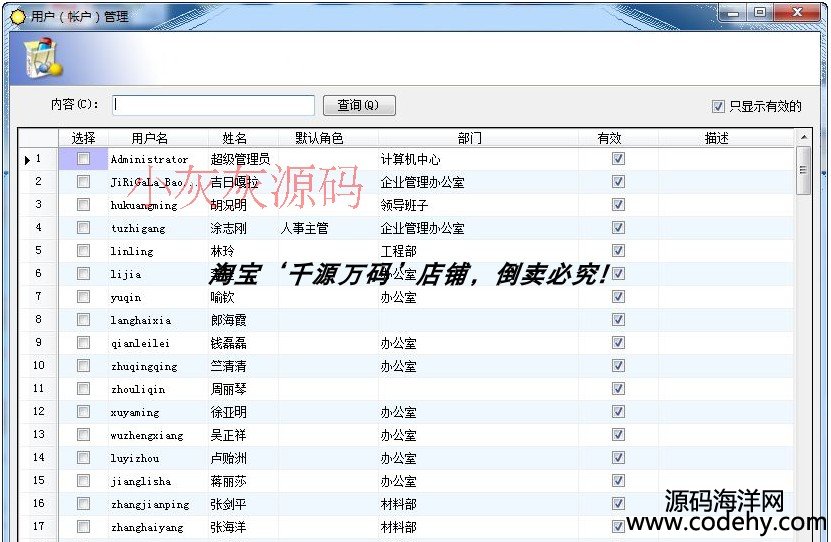This screenshot has width=831, height=542.
Task: Click row 1 current-record arrow indicator
Action: coord(27,159)
